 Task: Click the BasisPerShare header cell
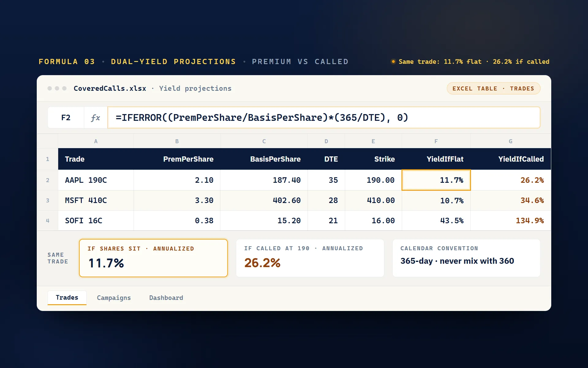[264, 159]
